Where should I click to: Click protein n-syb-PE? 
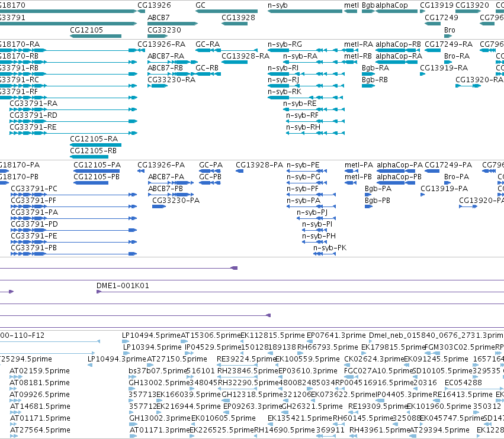[303, 165]
